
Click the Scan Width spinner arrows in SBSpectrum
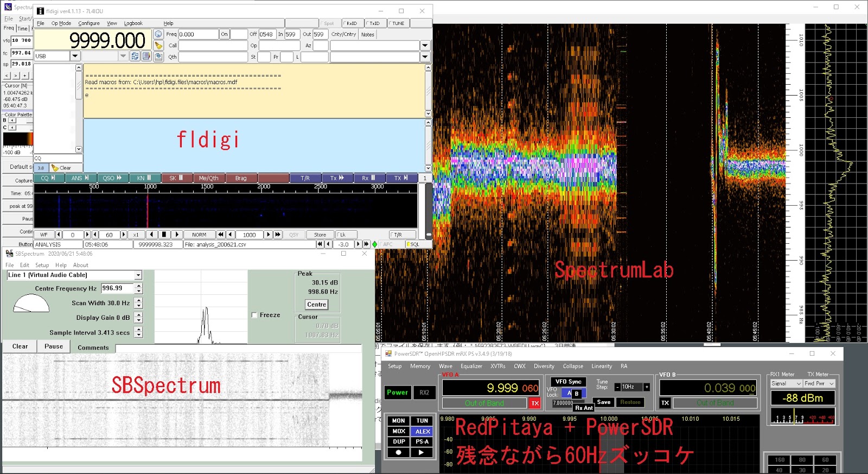[139, 303]
